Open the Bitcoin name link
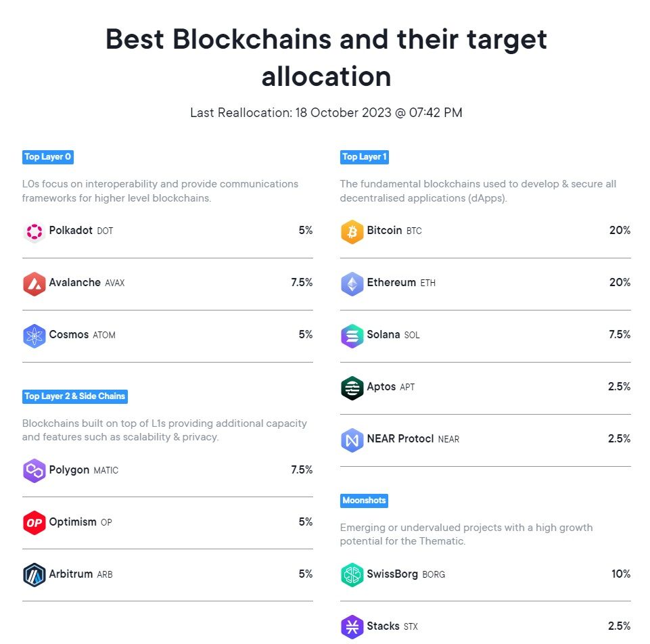This screenshot has width=650, height=644. [x=384, y=231]
